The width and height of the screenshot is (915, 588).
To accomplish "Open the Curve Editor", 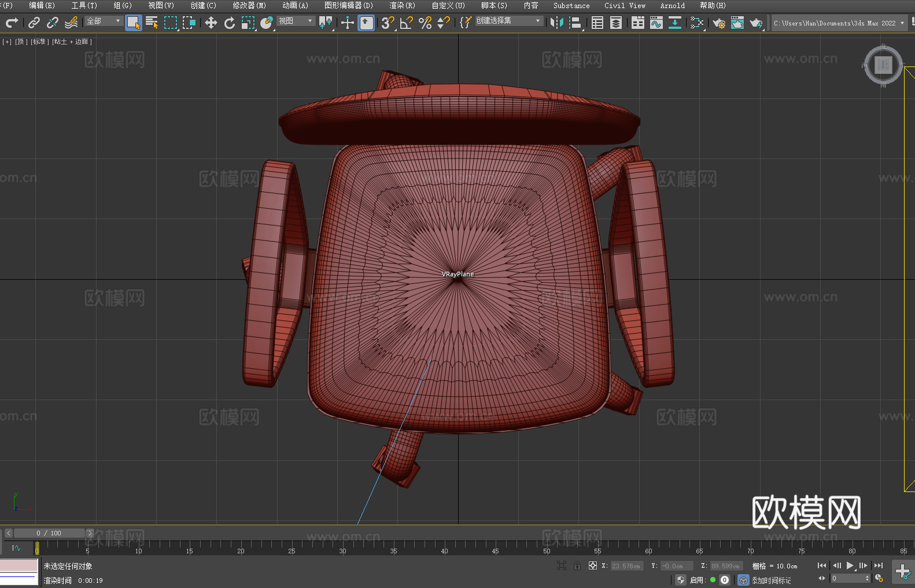I will pos(656,23).
